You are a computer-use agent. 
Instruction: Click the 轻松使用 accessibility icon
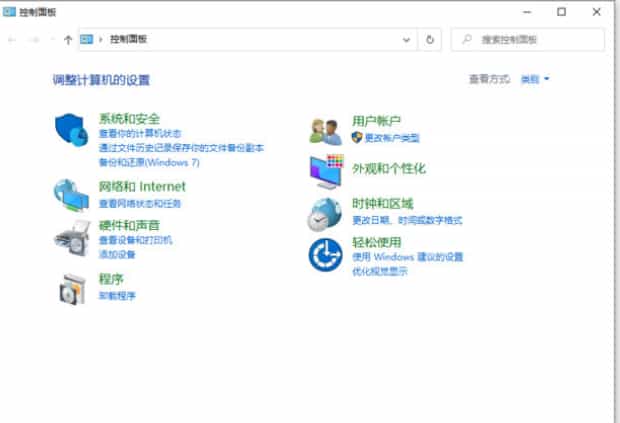(x=326, y=255)
